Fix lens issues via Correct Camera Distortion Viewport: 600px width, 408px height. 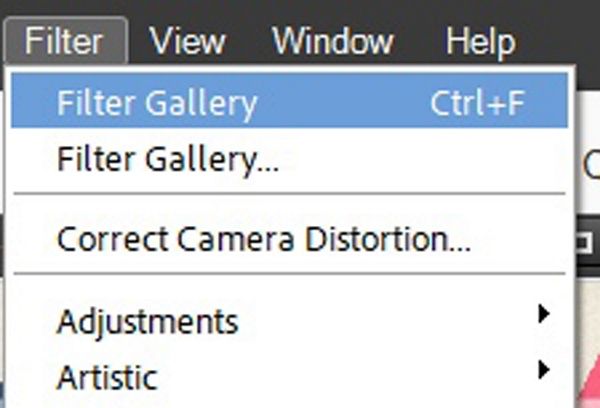264,241
